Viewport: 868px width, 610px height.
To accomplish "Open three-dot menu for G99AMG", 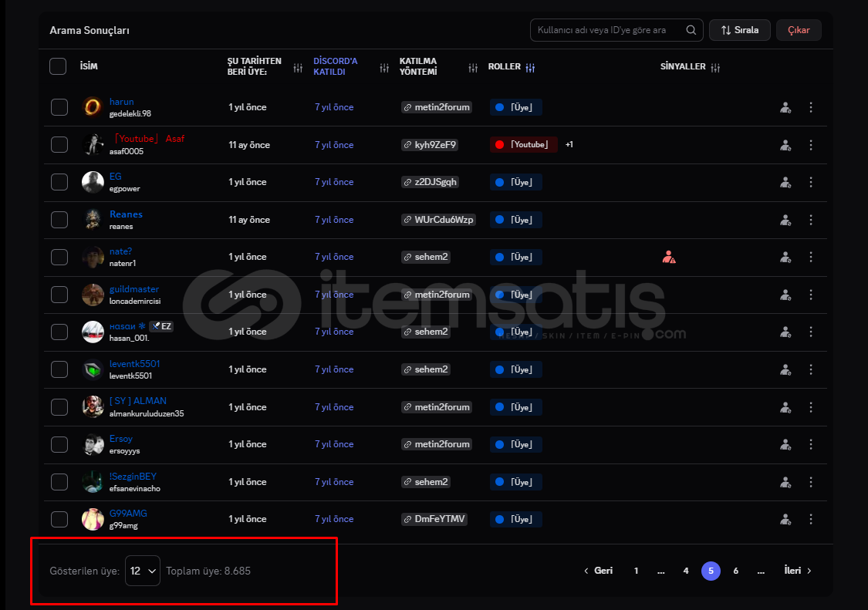I will tap(810, 519).
